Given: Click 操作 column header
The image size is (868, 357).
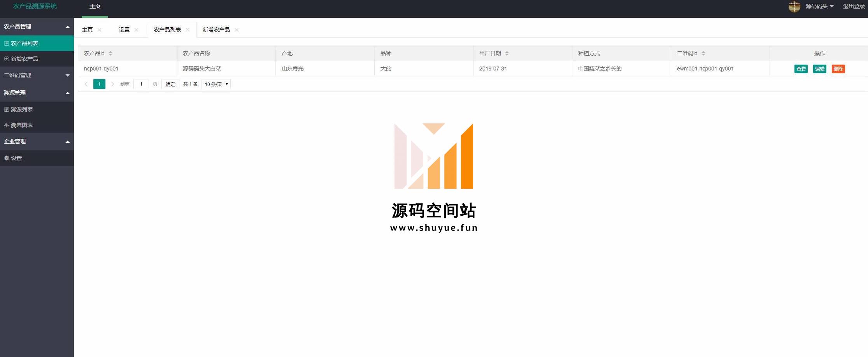Looking at the screenshot, I should (819, 53).
